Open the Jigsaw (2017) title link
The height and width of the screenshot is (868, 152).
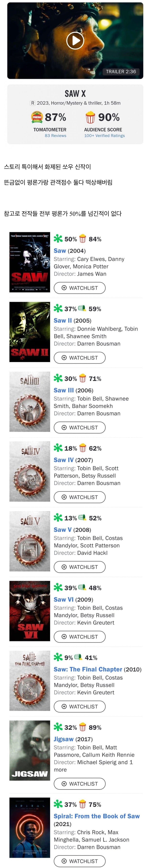(64, 739)
